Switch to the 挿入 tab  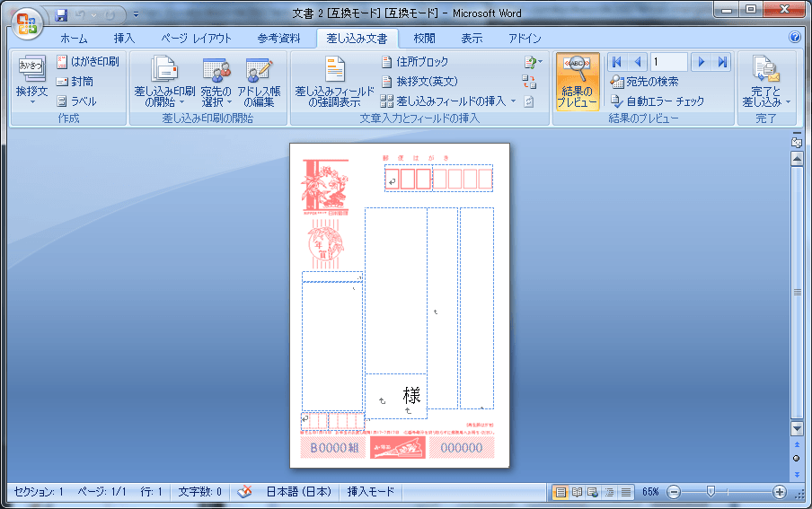pos(124,39)
